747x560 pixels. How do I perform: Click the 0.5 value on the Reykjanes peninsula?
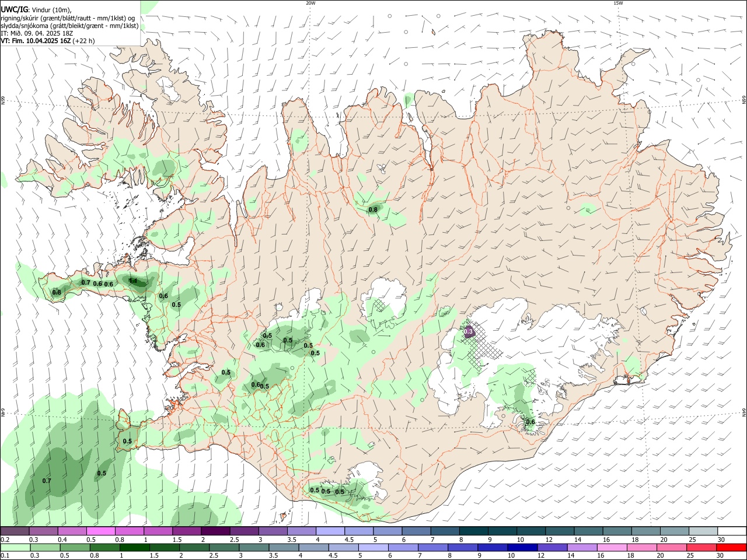pyautogui.click(x=127, y=441)
